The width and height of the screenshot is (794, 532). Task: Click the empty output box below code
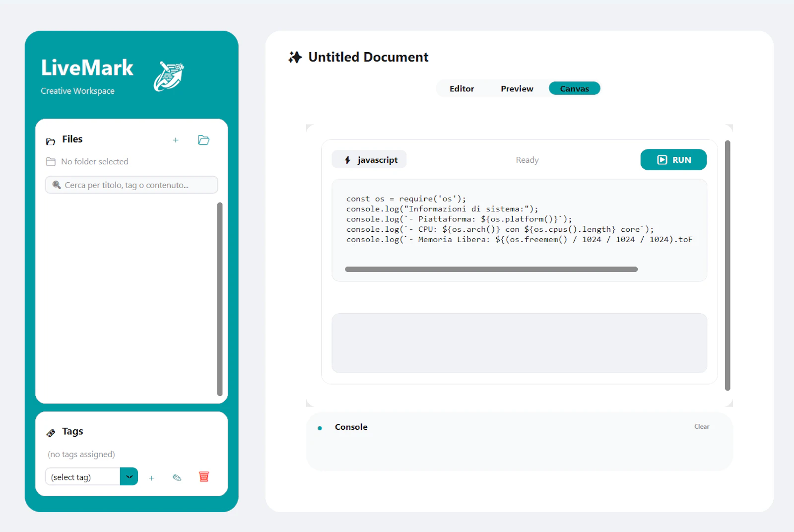pyautogui.click(x=519, y=343)
